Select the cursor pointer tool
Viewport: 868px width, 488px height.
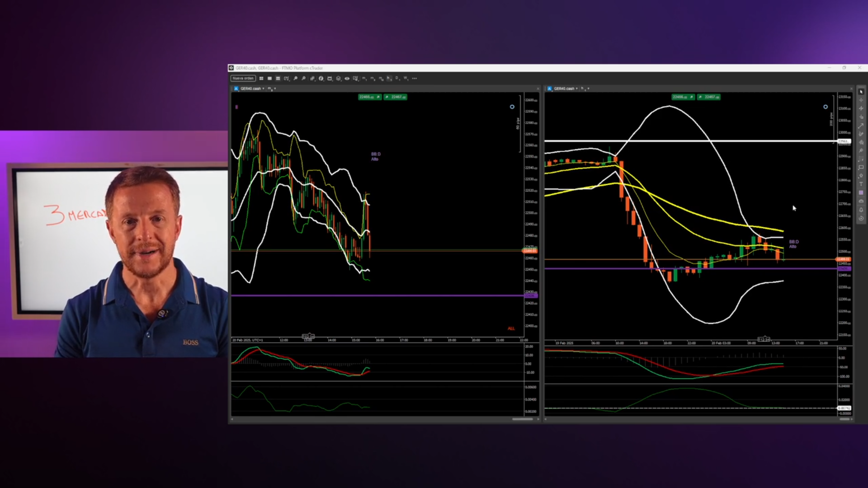click(861, 92)
